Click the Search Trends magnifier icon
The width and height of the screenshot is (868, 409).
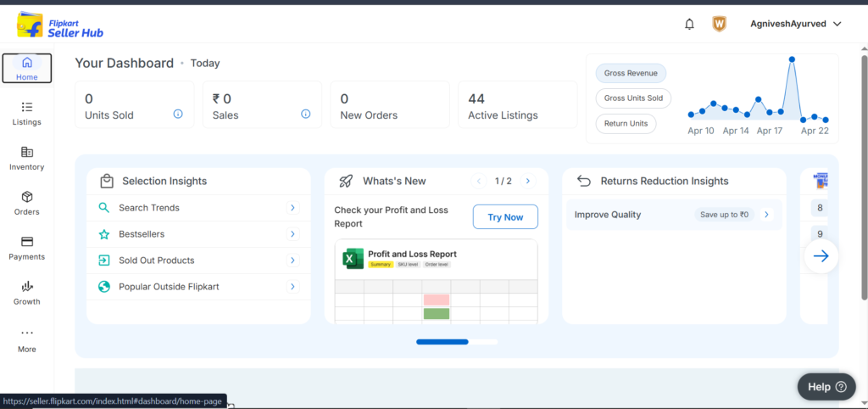tap(104, 208)
